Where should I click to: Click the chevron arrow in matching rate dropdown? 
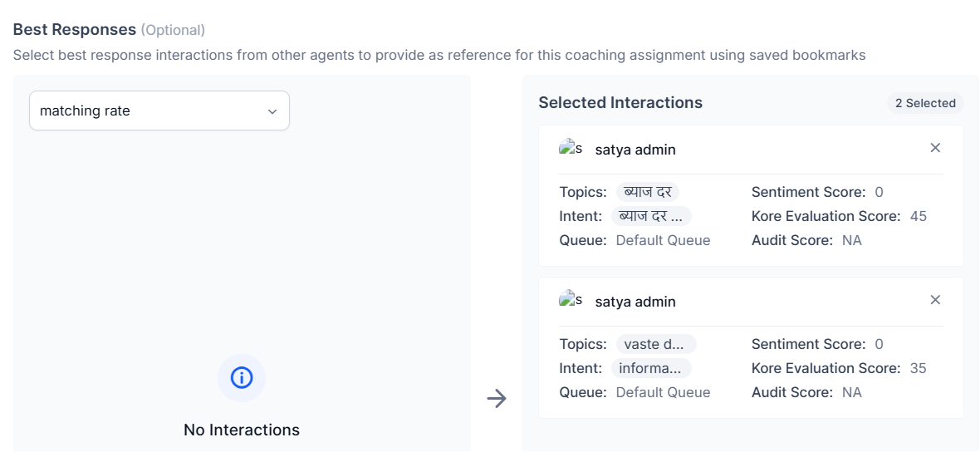click(272, 111)
